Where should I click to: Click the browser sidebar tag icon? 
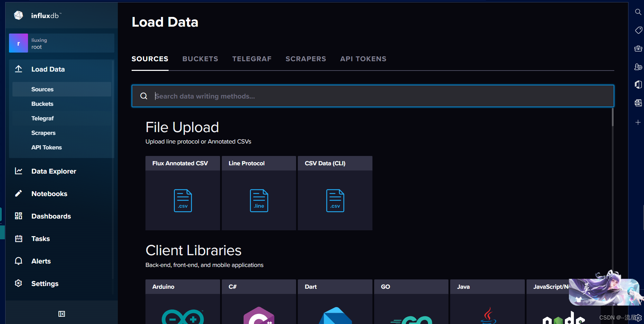point(638,30)
